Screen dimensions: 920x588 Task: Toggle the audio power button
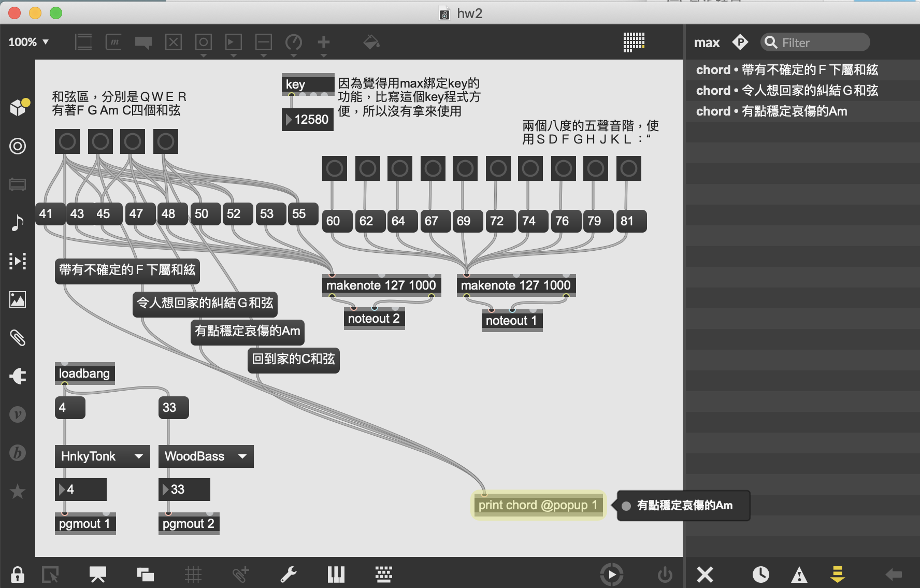(665, 574)
